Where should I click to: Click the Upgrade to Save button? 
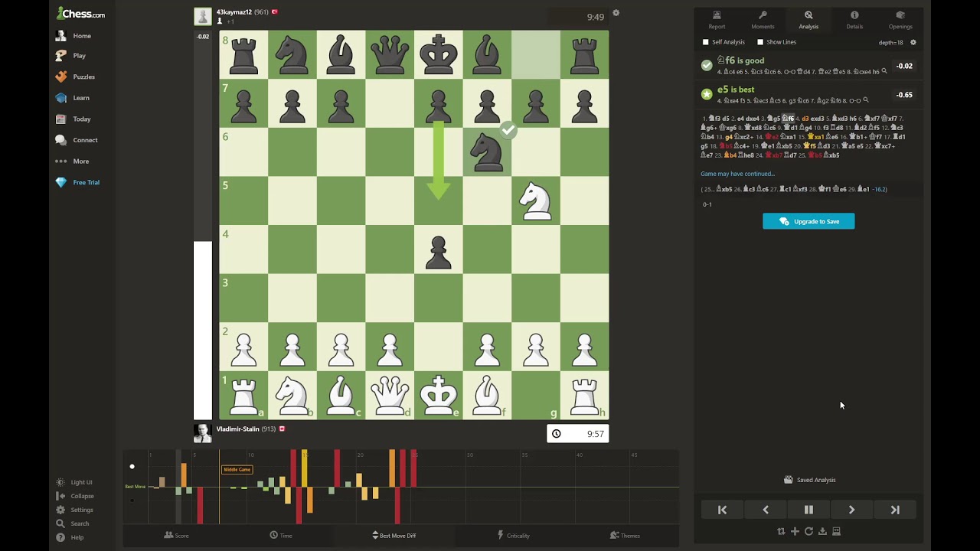[x=808, y=221]
